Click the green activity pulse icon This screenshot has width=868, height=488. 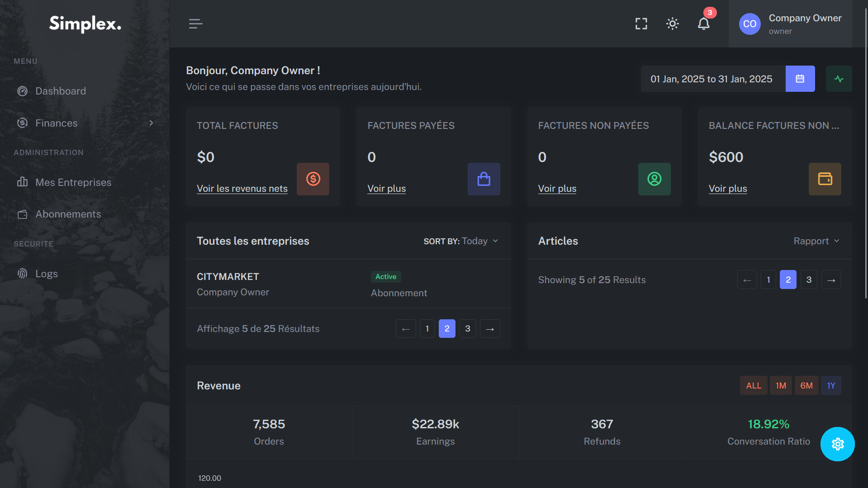(x=839, y=79)
